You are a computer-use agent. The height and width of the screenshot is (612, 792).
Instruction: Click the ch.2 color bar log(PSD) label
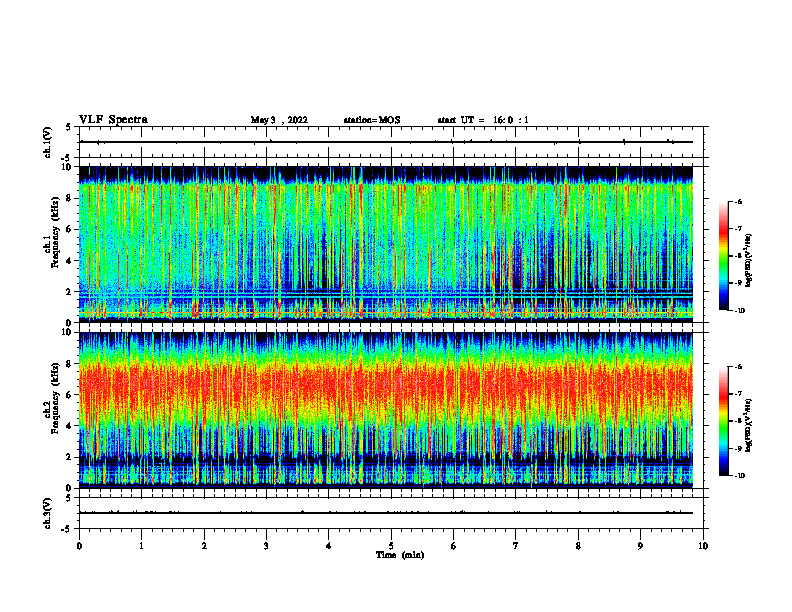[x=748, y=426]
